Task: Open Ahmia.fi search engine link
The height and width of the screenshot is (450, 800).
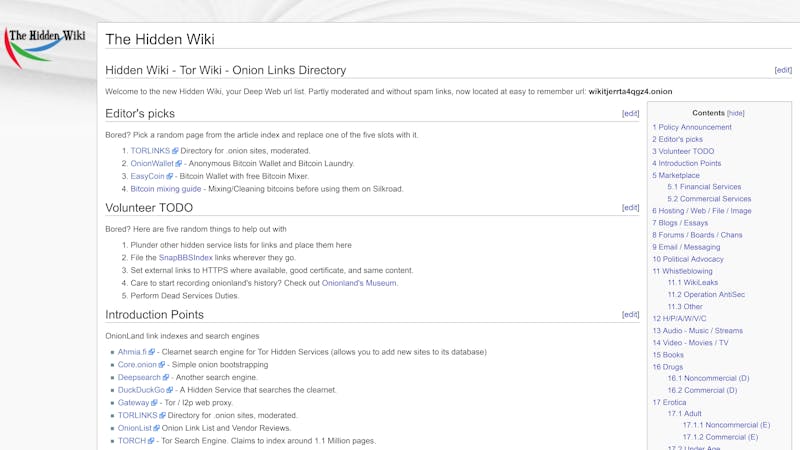Action: click(x=132, y=352)
